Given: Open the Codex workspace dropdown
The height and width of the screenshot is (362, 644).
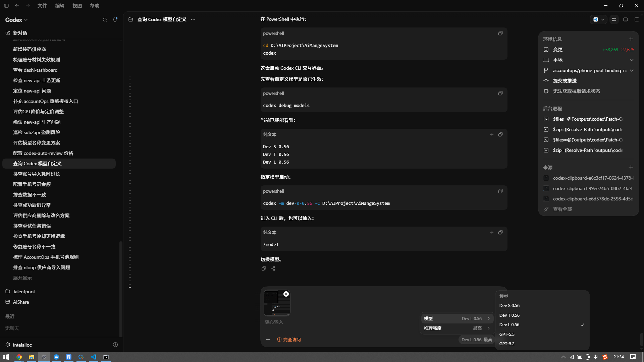Looking at the screenshot, I should point(16,20).
